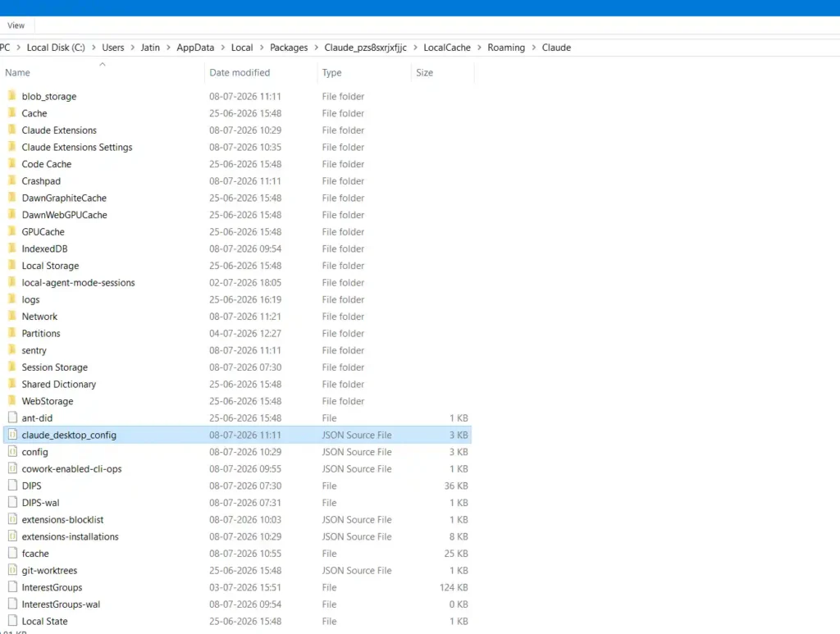Expand the chevron after AppData breadcrumb
Viewport: 840px width, 634px height.
[222, 47]
